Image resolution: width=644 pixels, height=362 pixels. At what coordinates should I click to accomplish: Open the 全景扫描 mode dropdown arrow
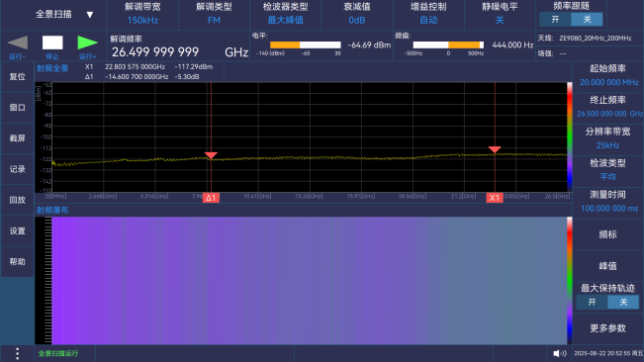90,15
